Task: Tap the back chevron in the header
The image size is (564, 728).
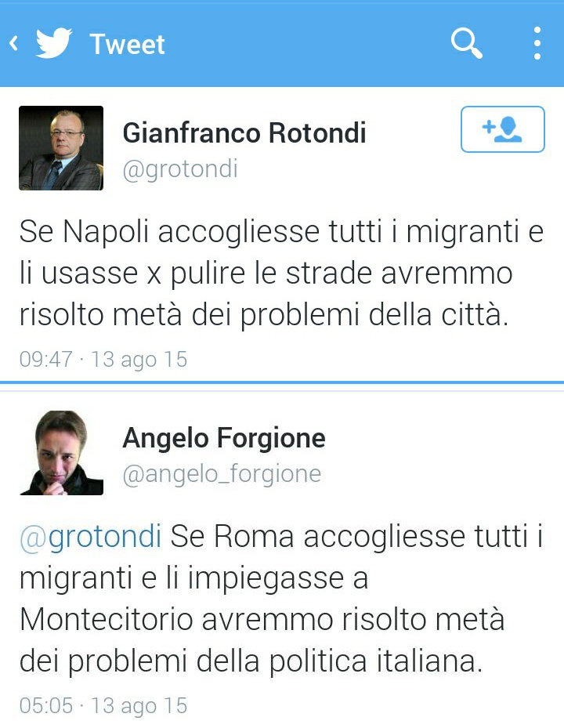Action: coord(13,43)
